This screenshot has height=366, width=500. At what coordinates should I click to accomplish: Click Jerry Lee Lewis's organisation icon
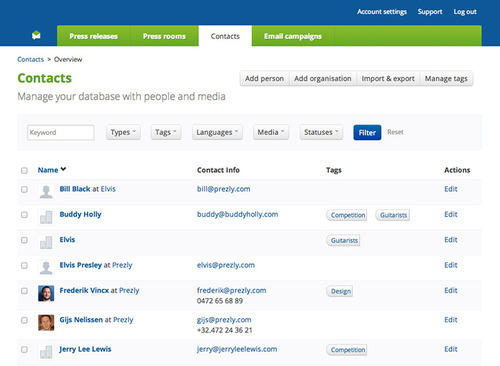tap(46, 352)
